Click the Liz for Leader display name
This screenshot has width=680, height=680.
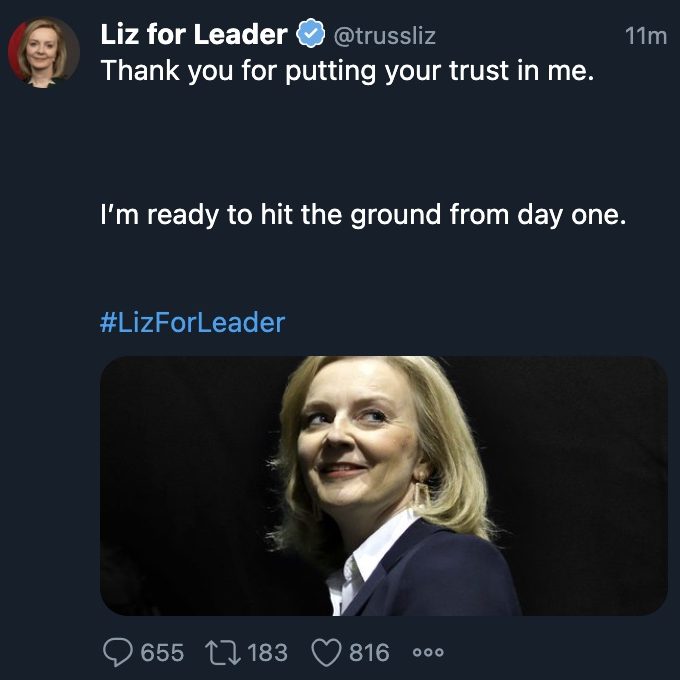(x=193, y=35)
